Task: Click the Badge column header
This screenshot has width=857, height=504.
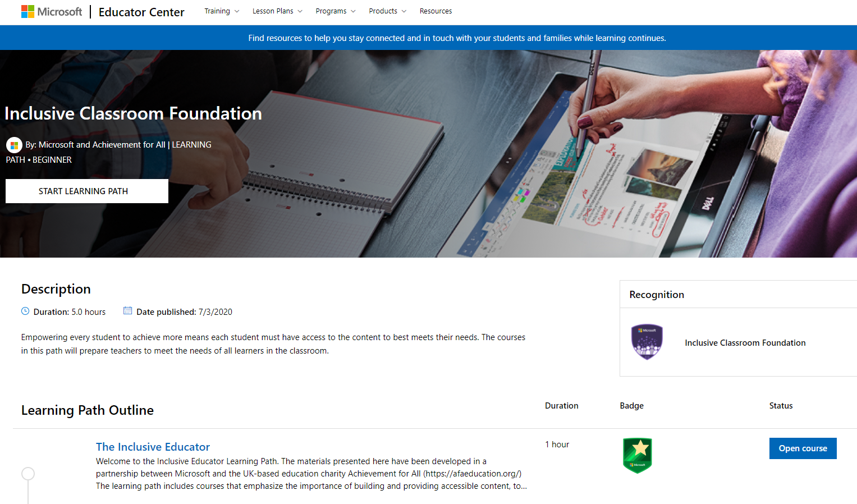Action: pos(631,406)
